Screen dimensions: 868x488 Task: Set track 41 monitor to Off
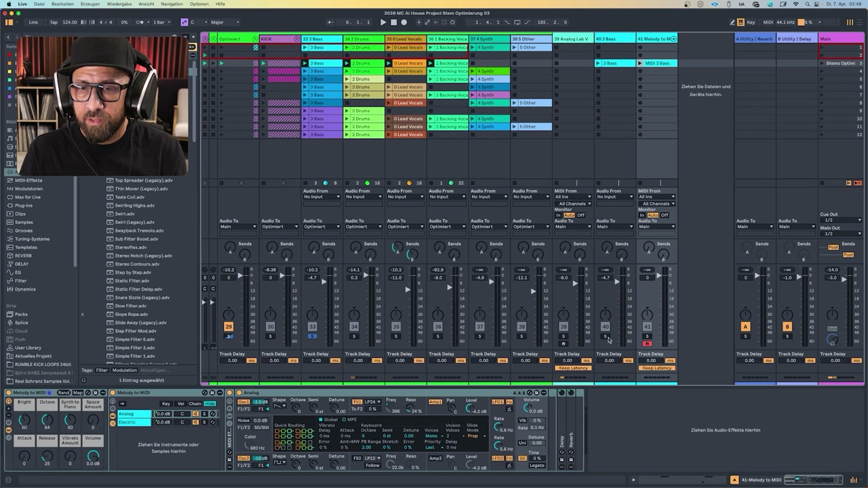[665, 215]
